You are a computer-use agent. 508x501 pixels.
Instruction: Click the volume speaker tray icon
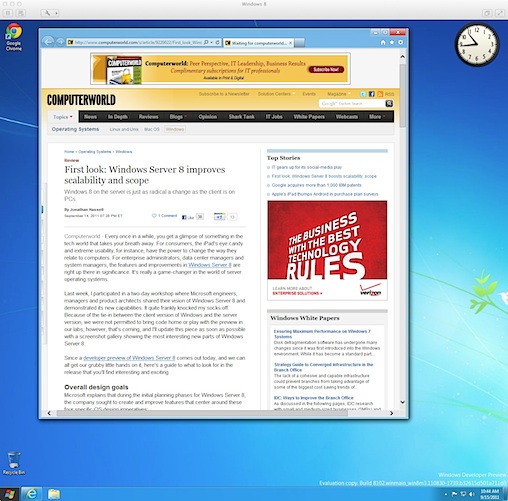pyautogui.click(x=472, y=494)
